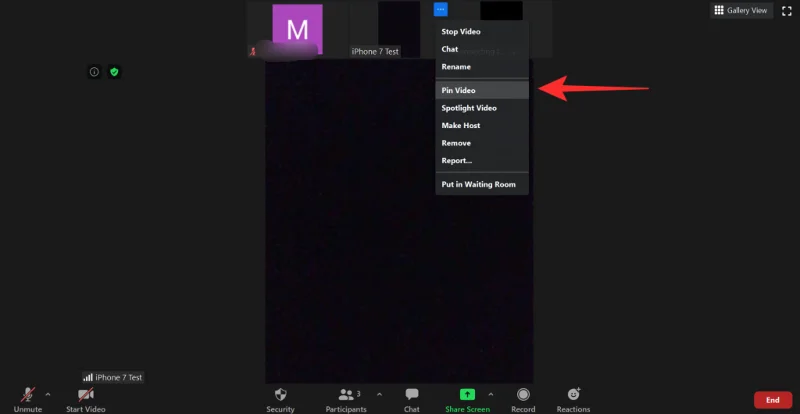Open the Reactions smiley icon
The image size is (800, 414).
[573, 394]
